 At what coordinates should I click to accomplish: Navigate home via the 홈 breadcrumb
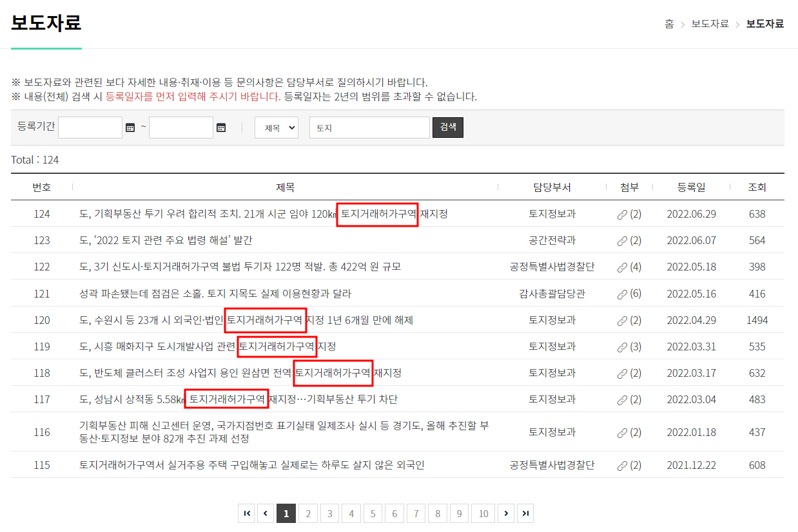[x=668, y=23]
